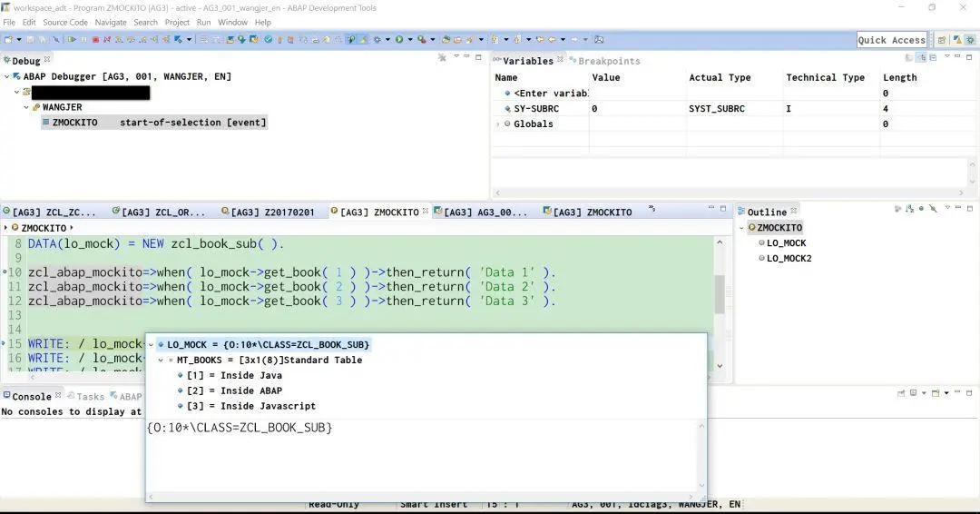Open the Outline view menu dropdown
Viewport: 980px width, 514px height.
click(946, 208)
